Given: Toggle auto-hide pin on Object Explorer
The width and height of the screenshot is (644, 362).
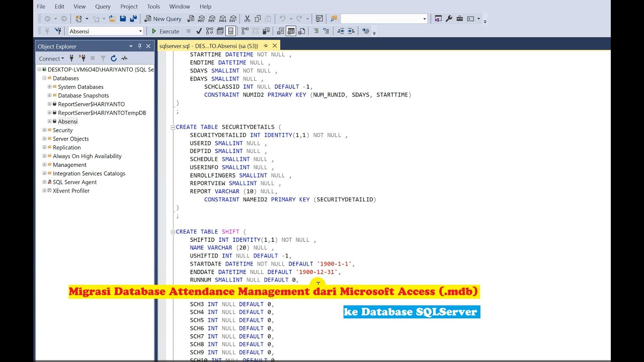Looking at the screenshot, I should [x=139, y=46].
